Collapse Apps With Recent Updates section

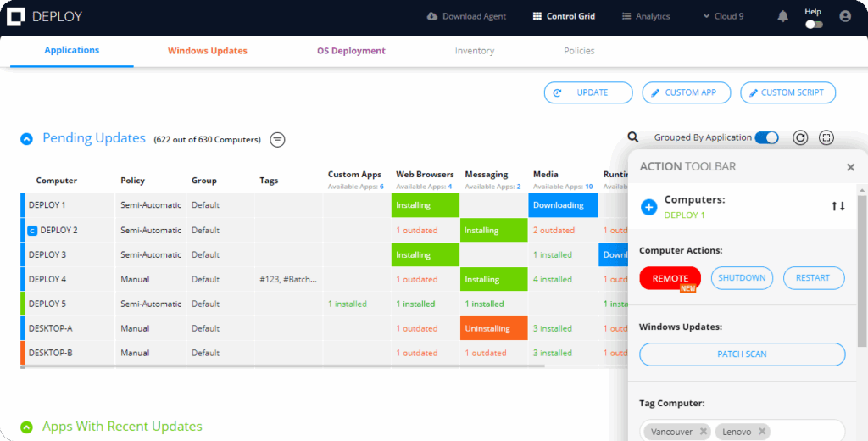(x=27, y=427)
